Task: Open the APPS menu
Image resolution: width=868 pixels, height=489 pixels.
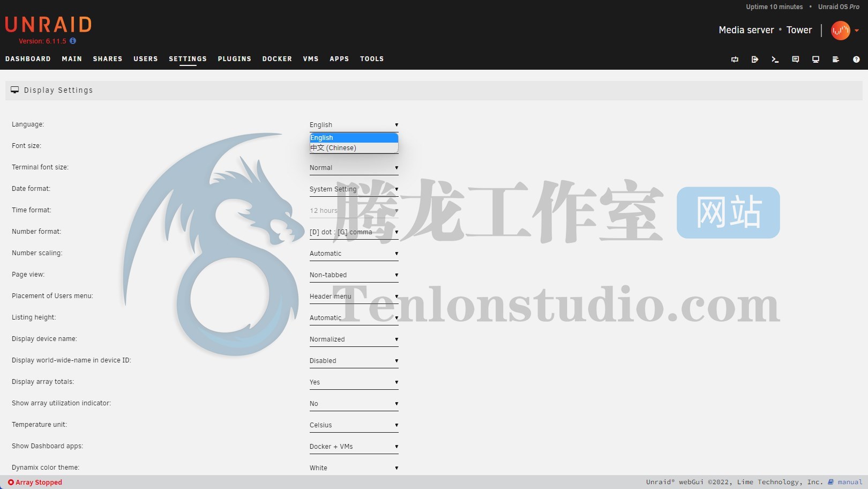Action: pos(339,59)
